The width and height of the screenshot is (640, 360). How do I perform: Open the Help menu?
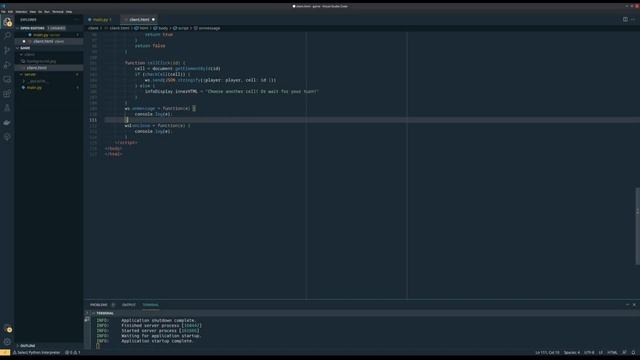click(x=69, y=12)
